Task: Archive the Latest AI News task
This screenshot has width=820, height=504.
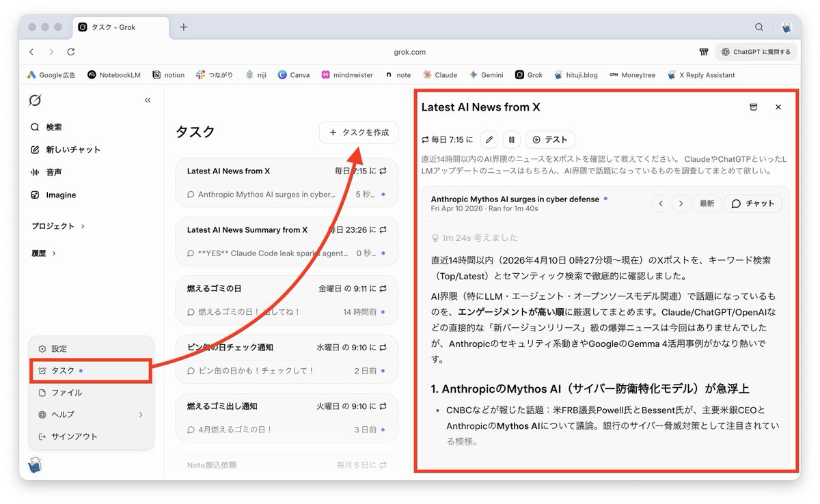Action: tap(753, 107)
